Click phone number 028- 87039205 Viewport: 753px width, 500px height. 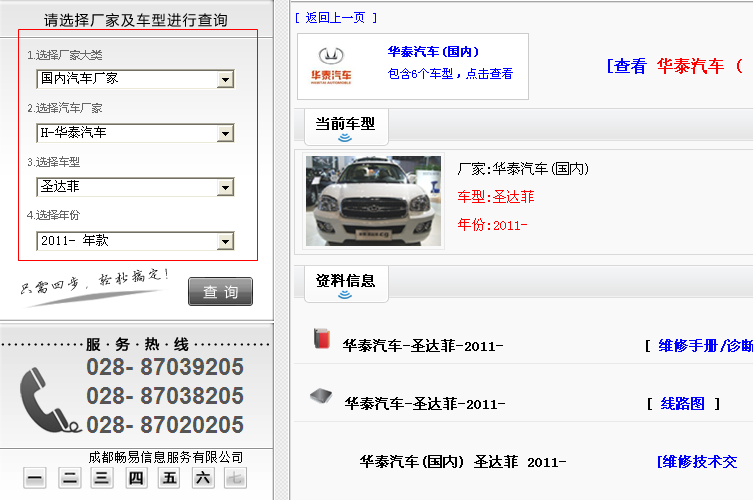[165, 367]
